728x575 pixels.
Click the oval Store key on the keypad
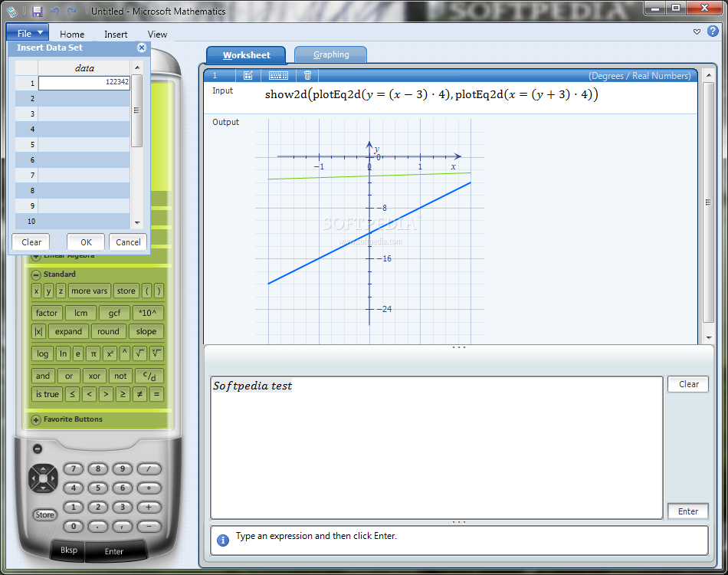(x=44, y=514)
